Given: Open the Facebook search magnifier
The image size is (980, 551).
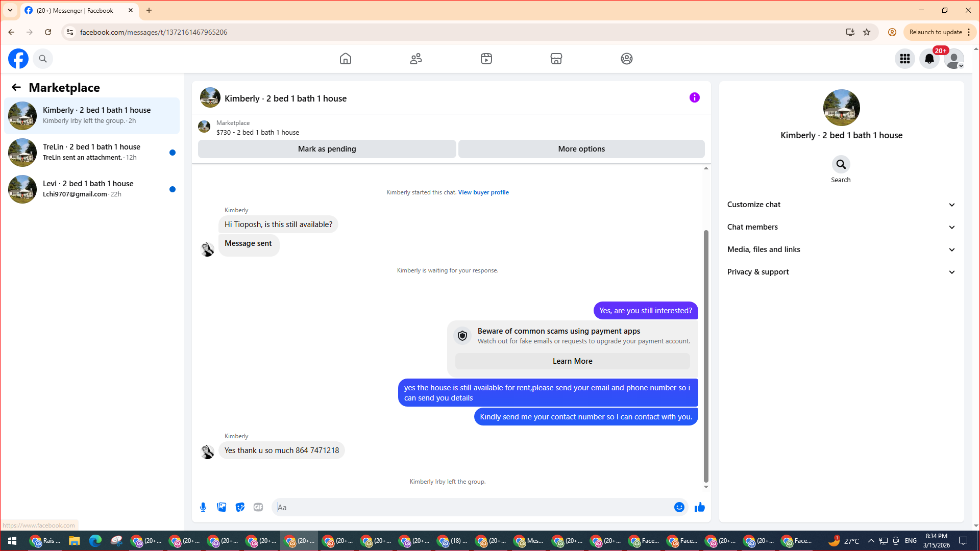Looking at the screenshot, I should 43,59.
